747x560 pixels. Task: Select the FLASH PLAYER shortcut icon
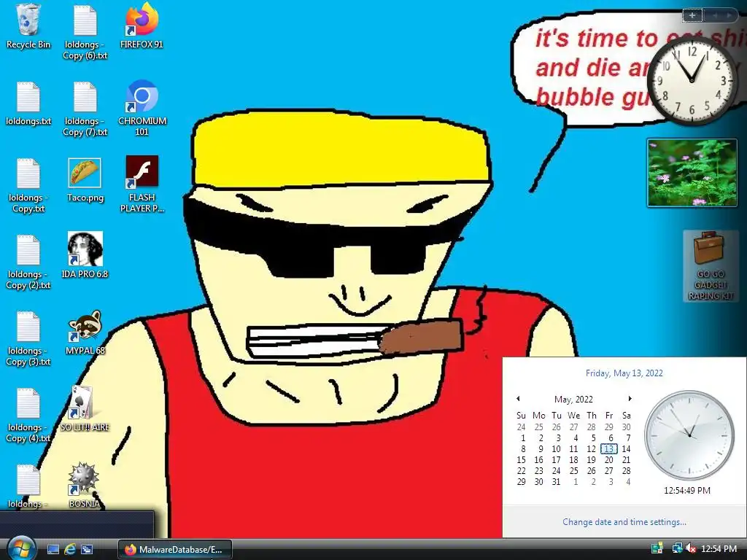pyautogui.click(x=142, y=184)
